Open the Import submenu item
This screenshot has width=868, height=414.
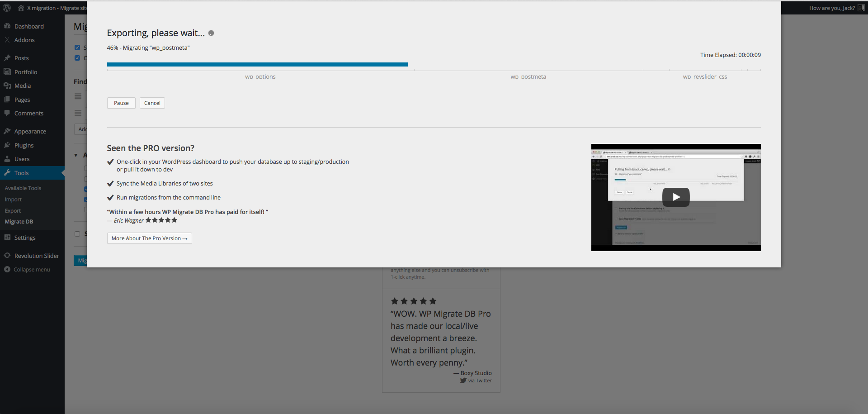click(x=13, y=199)
